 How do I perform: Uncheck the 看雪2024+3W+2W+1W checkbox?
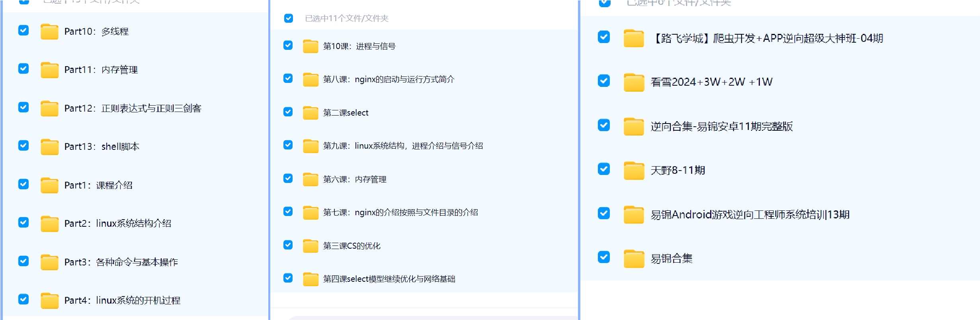[604, 81]
